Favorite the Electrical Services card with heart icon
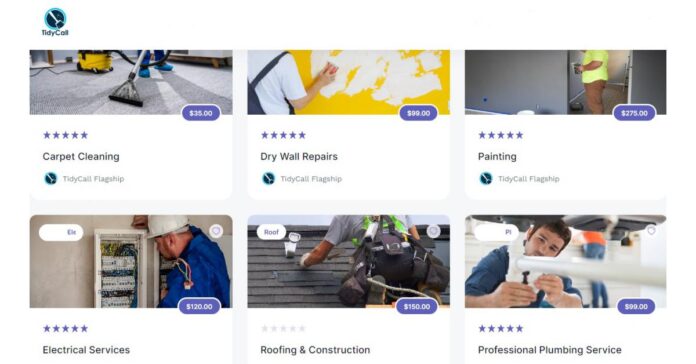The width and height of the screenshot is (696, 364). click(216, 231)
